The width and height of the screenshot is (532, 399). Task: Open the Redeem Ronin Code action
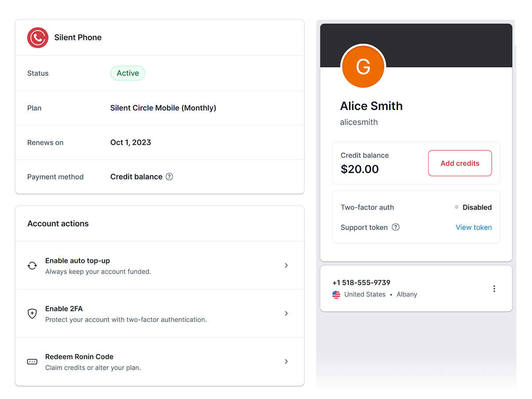160,362
